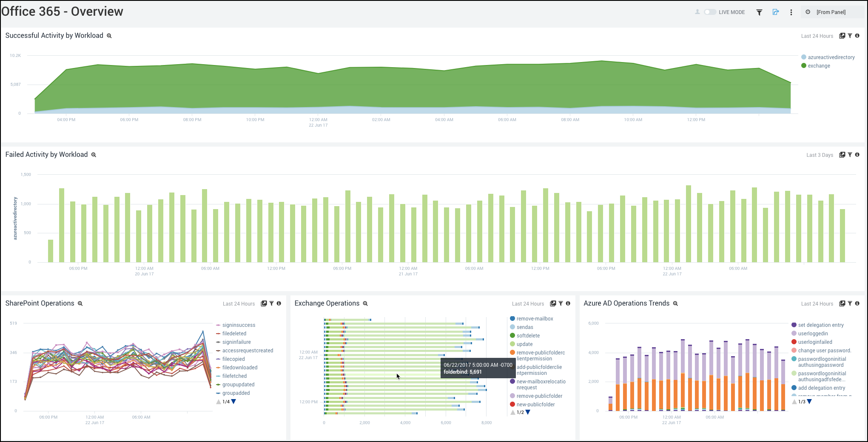Click the filter icon on Exchange Operations panel

561,303
